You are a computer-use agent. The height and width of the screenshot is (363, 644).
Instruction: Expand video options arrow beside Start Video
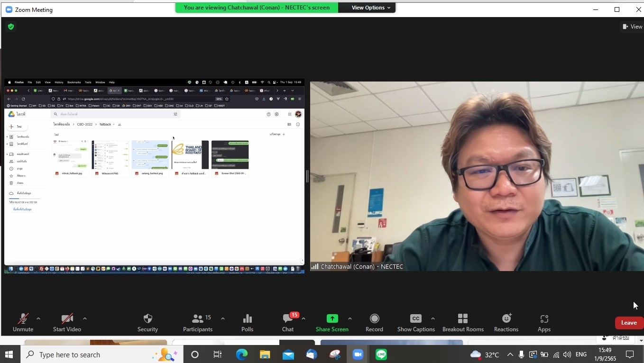coord(85,318)
